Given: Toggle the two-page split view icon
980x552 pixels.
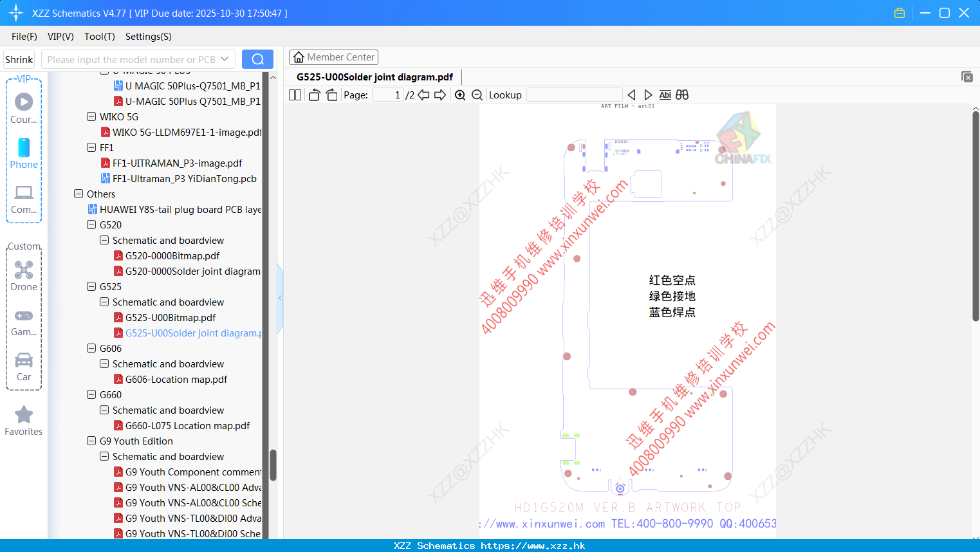Looking at the screenshot, I should (x=295, y=95).
